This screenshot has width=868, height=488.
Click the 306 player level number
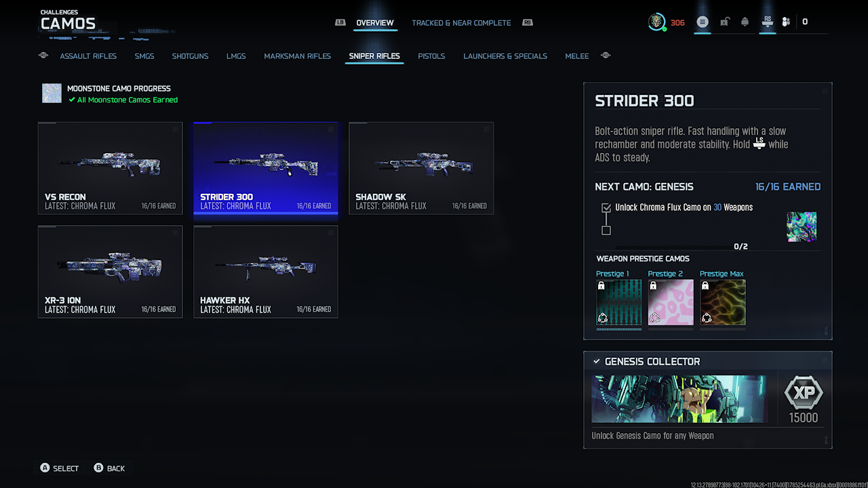pyautogui.click(x=677, y=23)
